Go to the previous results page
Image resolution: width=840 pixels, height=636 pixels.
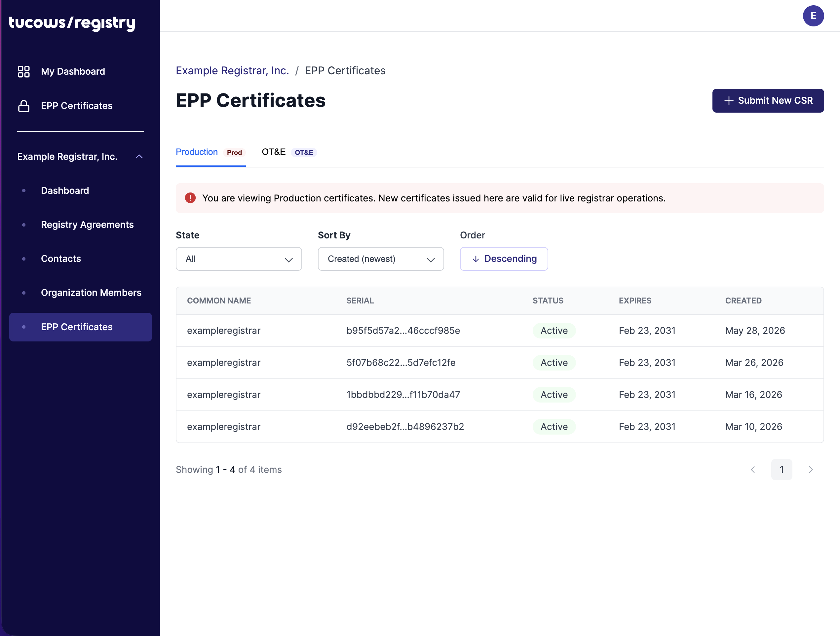753,470
